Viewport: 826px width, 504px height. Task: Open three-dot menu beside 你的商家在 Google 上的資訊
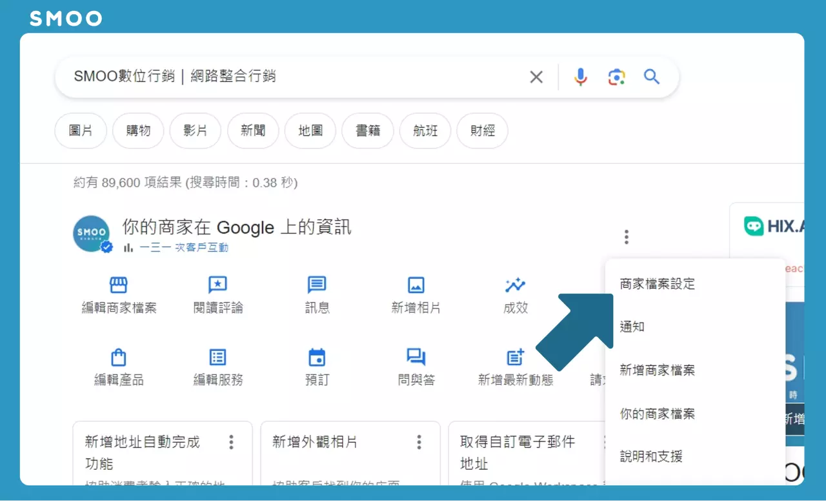pyautogui.click(x=626, y=237)
